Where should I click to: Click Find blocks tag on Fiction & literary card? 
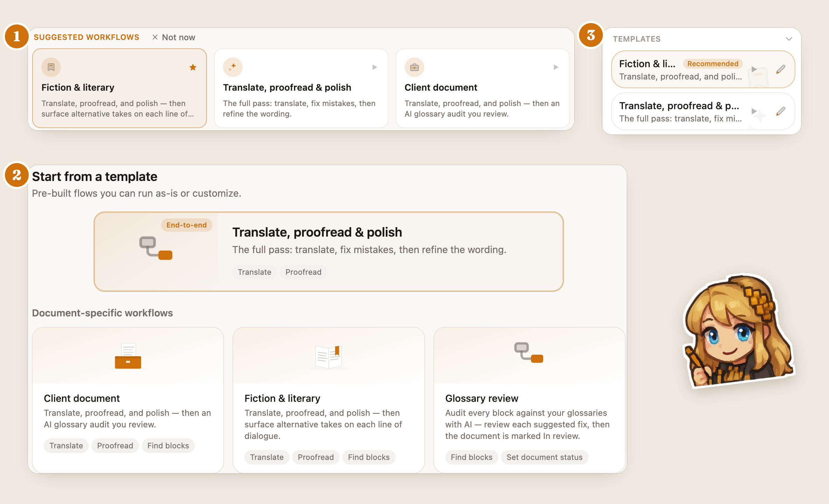point(369,457)
